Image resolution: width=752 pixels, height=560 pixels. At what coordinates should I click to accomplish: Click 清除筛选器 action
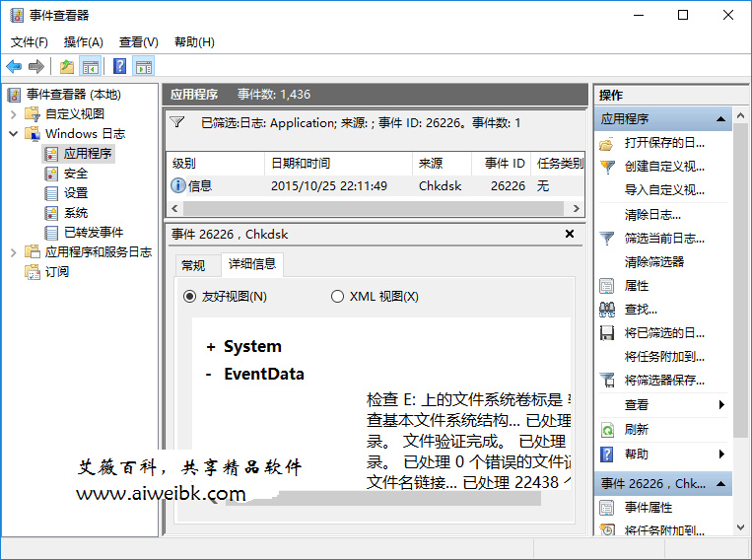coord(654,262)
